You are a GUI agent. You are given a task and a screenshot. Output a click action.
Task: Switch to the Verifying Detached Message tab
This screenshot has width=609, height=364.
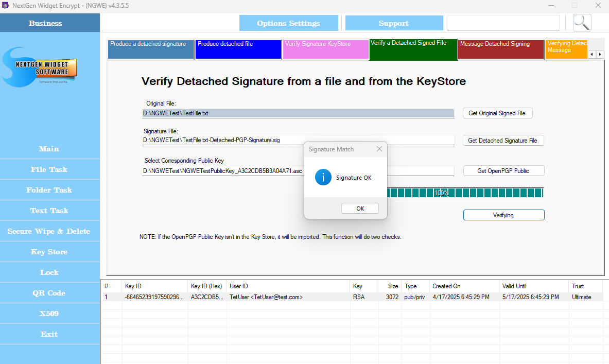click(x=566, y=49)
